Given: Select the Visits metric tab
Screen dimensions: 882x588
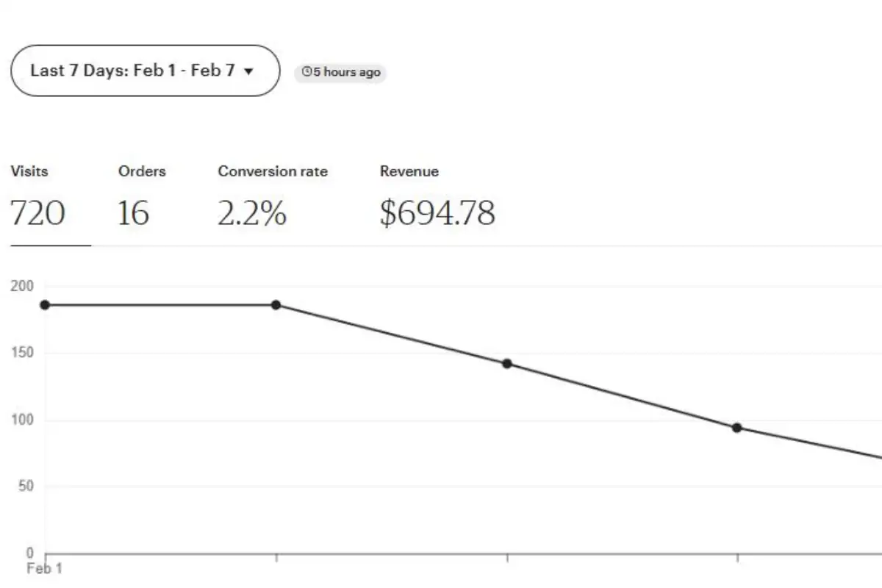Looking at the screenshot, I should [29, 171].
